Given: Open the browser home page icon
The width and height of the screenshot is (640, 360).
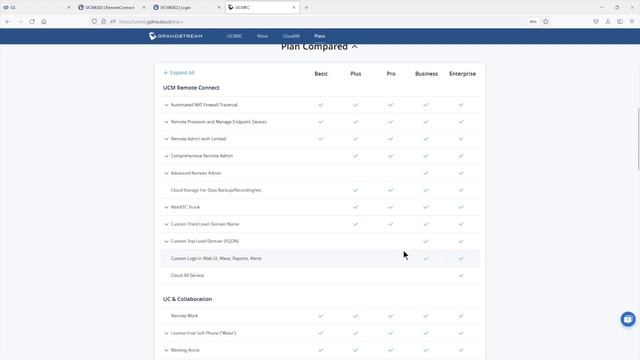Looking at the screenshot, I should pos(44,22).
